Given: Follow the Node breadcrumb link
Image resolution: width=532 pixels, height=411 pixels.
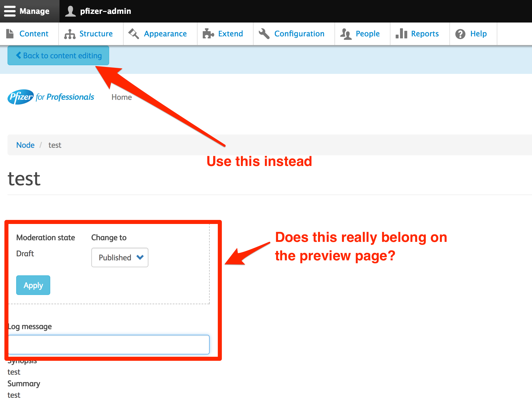Looking at the screenshot, I should 25,145.
